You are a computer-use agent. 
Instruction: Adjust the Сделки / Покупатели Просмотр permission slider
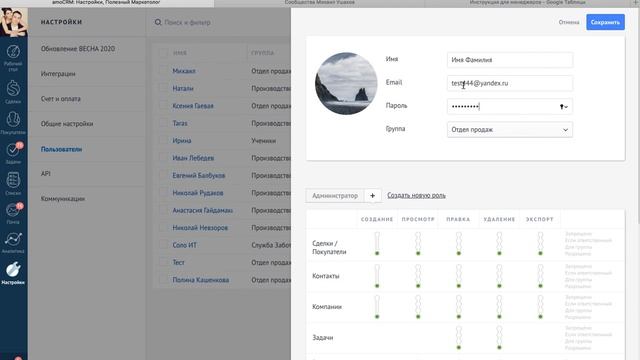[418, 244]
